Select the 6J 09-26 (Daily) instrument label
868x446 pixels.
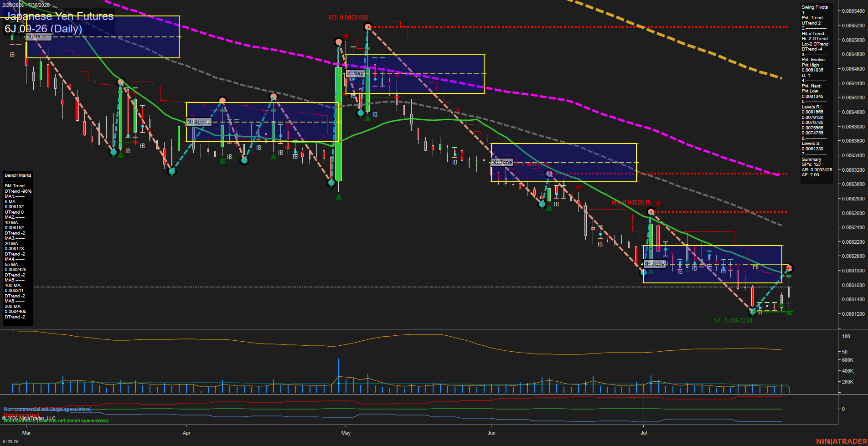[43, 29]
